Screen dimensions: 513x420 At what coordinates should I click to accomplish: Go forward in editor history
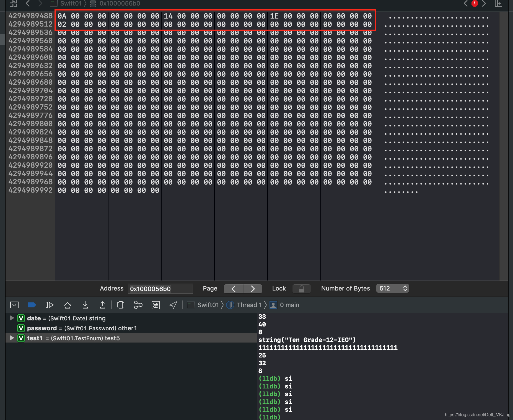[40, 3]
